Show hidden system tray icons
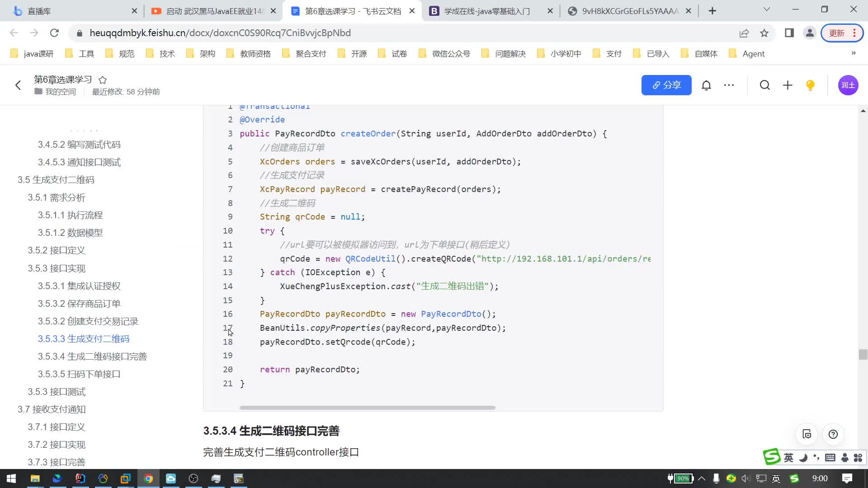This screenshot has height=488, width=868. pyautogui.click(x=702, y=479)
